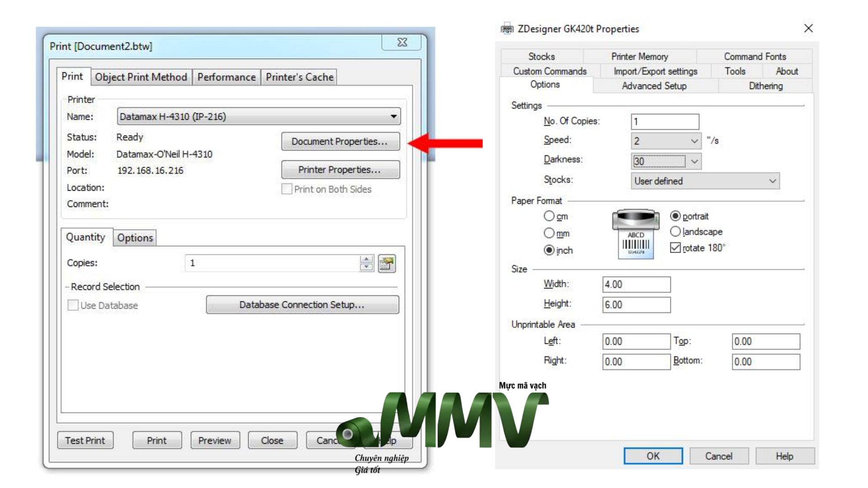Click the Printer Properties button
Screen dimensions: 868x488
coord(340,170)
